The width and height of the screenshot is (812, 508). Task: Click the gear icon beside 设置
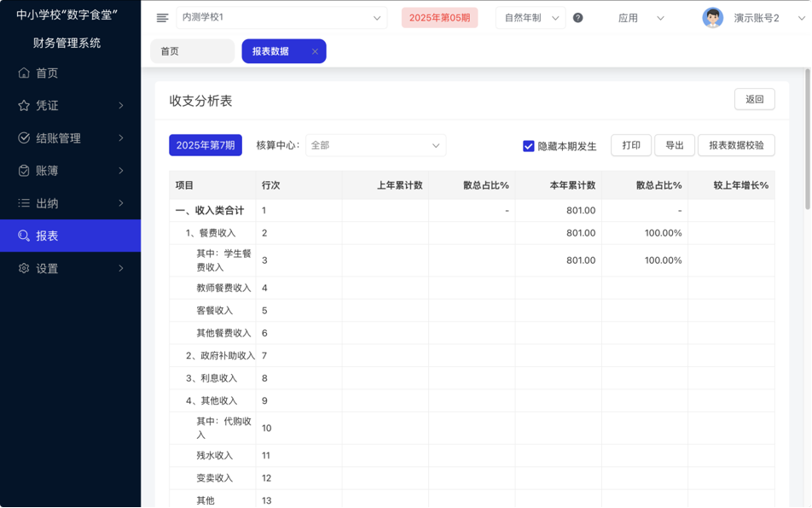24,268
